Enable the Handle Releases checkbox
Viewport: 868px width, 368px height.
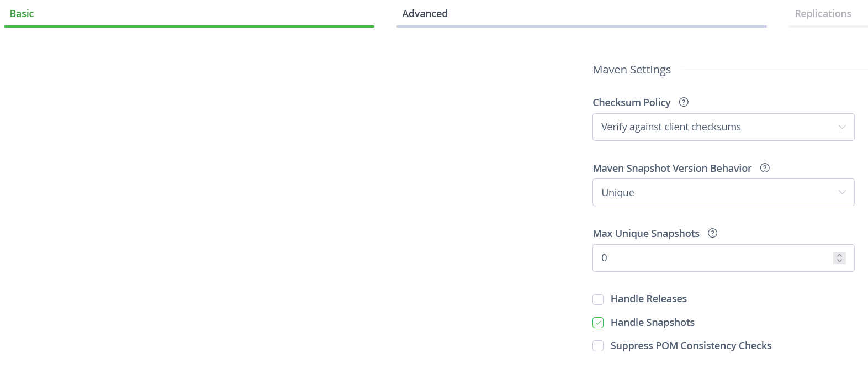pos(598,299)
